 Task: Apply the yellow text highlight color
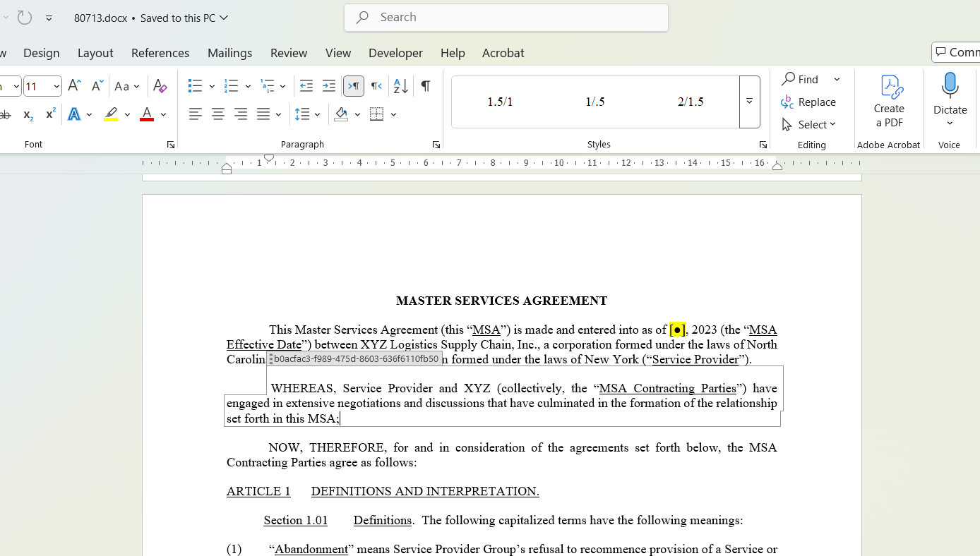111,114
